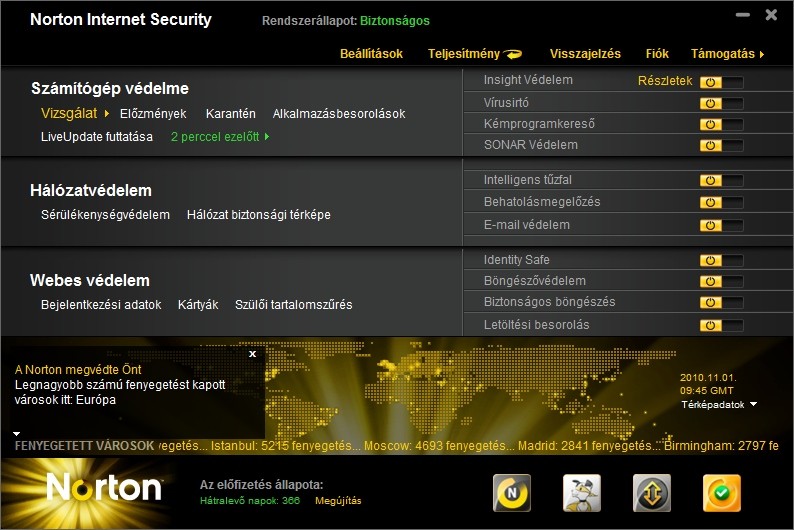Click the world threat map

(x=471, y=390)
